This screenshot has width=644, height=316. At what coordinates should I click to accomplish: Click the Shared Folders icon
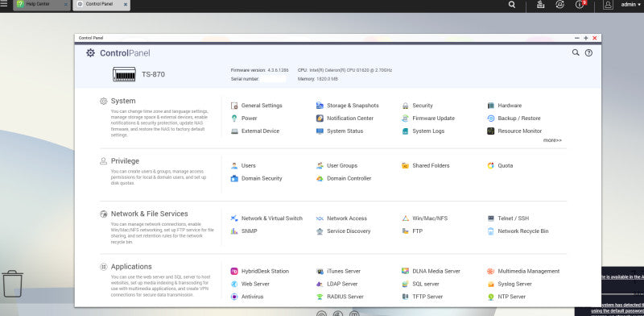tap(406, 166)
